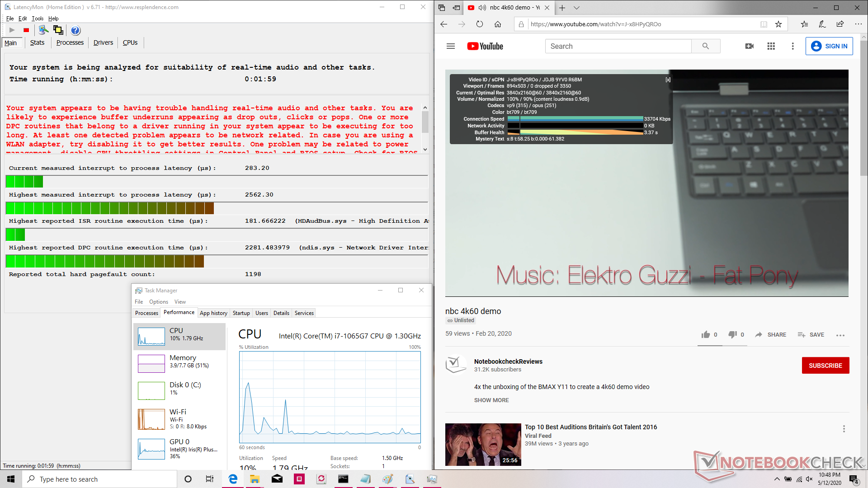Click the YouTube search magnifier button

(706, 46)
